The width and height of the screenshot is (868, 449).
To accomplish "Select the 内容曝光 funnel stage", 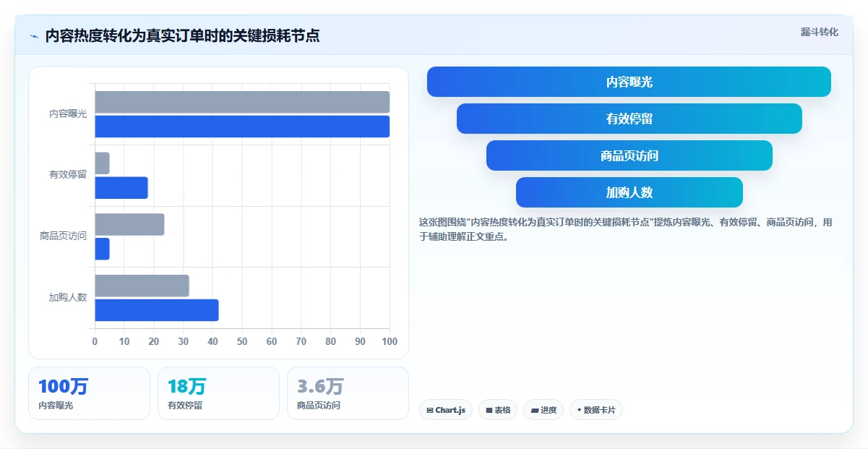I will pos(629,82).
